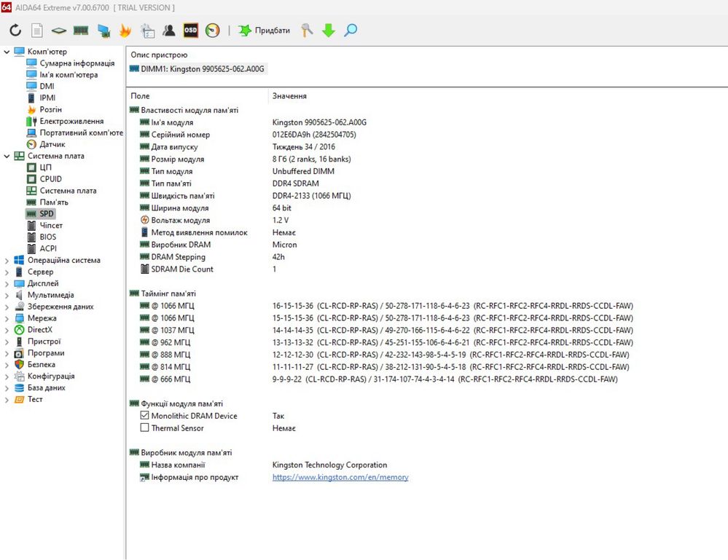Click the Значення column header

(x=289, y=96)
